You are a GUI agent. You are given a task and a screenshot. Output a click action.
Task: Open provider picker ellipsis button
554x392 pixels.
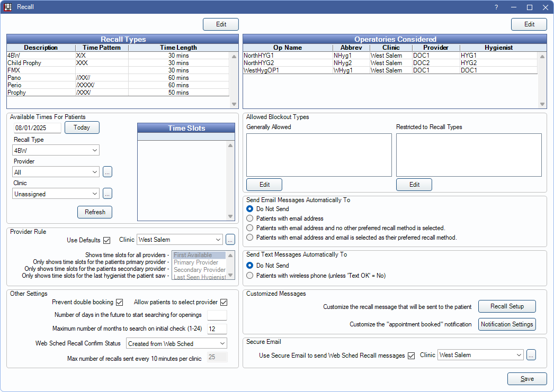[x=108, y=172]
